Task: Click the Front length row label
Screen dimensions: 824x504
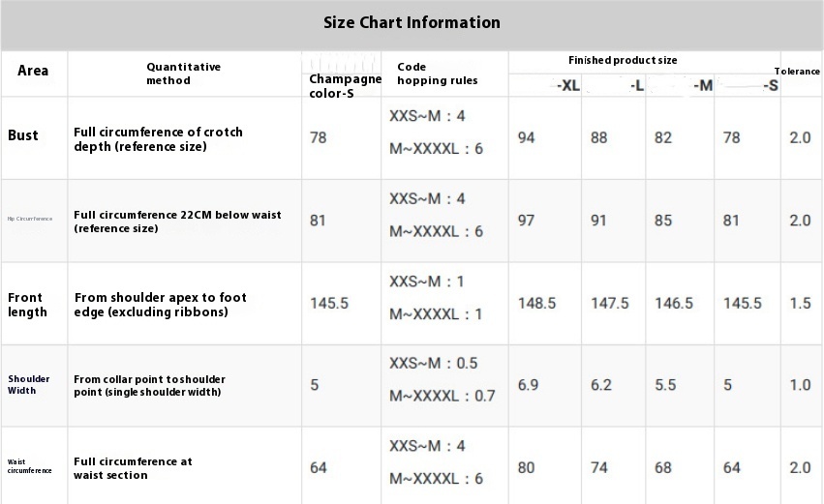Action: coord(27,304)
